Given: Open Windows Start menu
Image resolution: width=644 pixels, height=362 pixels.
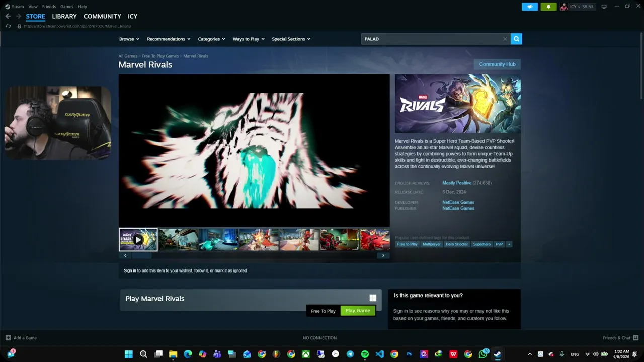Looking at the screenshot, I should click(129, 354).
